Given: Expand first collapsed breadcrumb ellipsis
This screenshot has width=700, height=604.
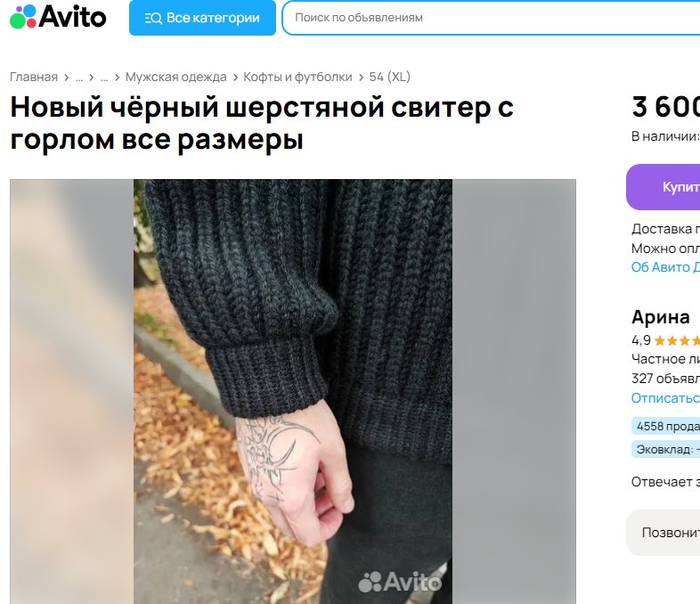Looking at the screenshot, I should [x=79, y=78].
